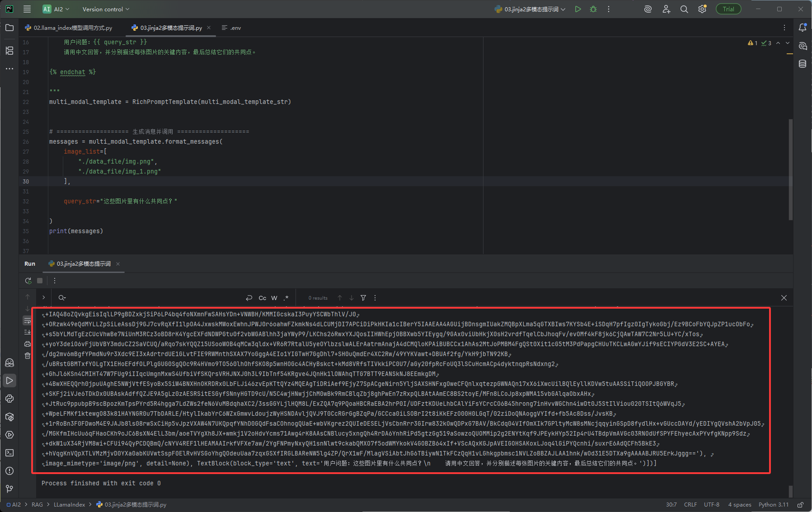Toggle read-only lock in status bar

point(800,505)
